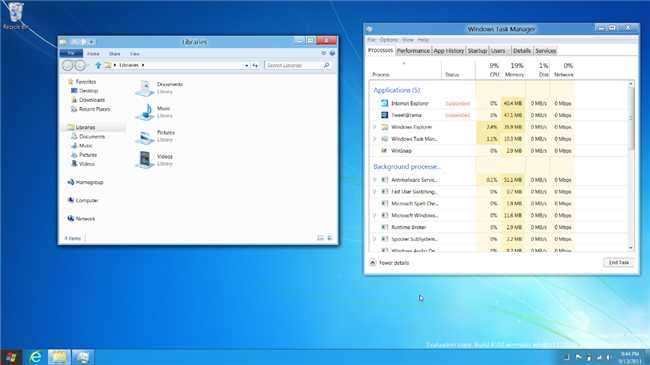This screenshot has width=650, height=365.
Task: Open the Videos library icon
Action: point(145,160)
